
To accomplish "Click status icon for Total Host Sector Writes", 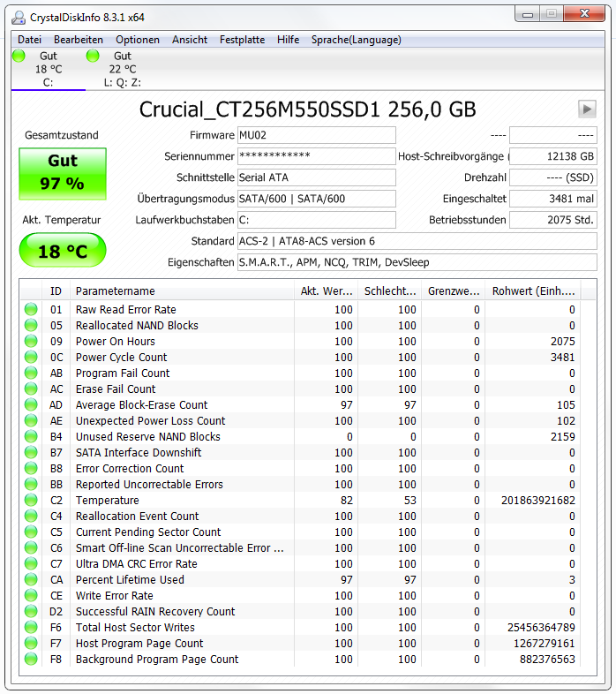I will click(x=31, y=627).
